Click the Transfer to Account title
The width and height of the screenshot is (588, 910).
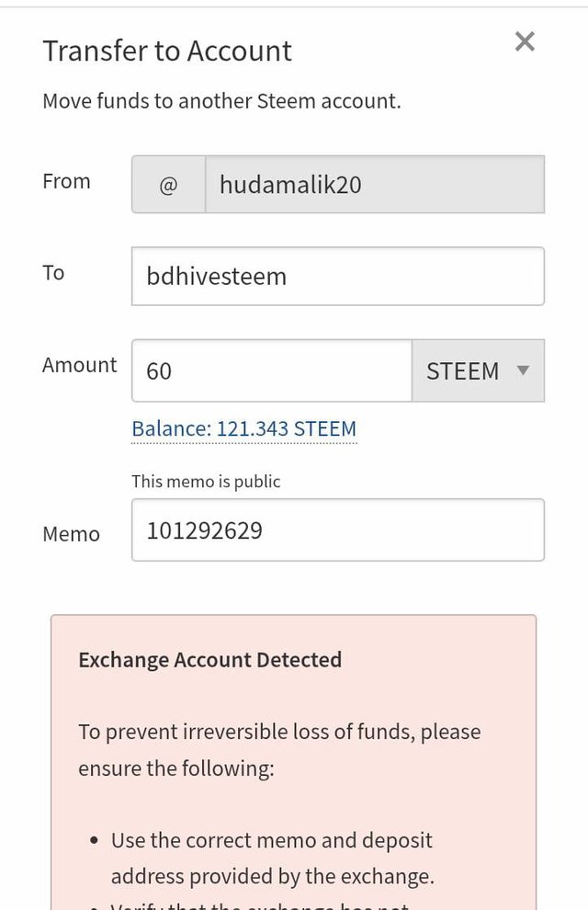pyautogui.click(x=167, y=51)
